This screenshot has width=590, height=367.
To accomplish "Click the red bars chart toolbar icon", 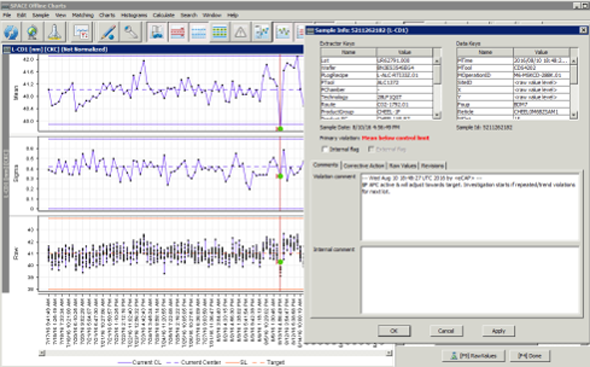I will point(178,32).
